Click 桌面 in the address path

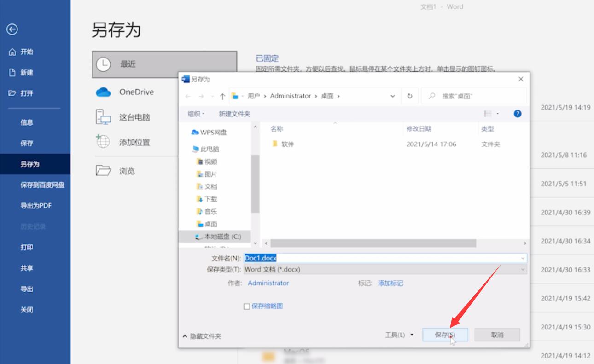click(327, 96)
